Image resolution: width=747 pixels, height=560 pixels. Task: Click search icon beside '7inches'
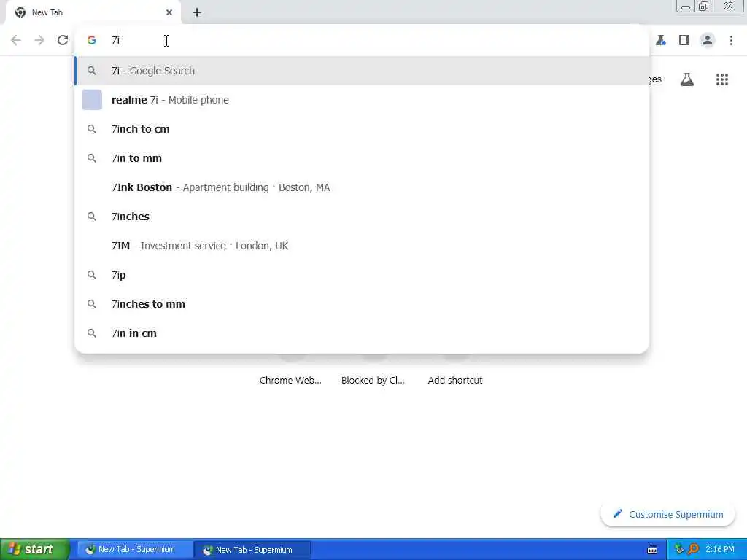click(91, 217)
